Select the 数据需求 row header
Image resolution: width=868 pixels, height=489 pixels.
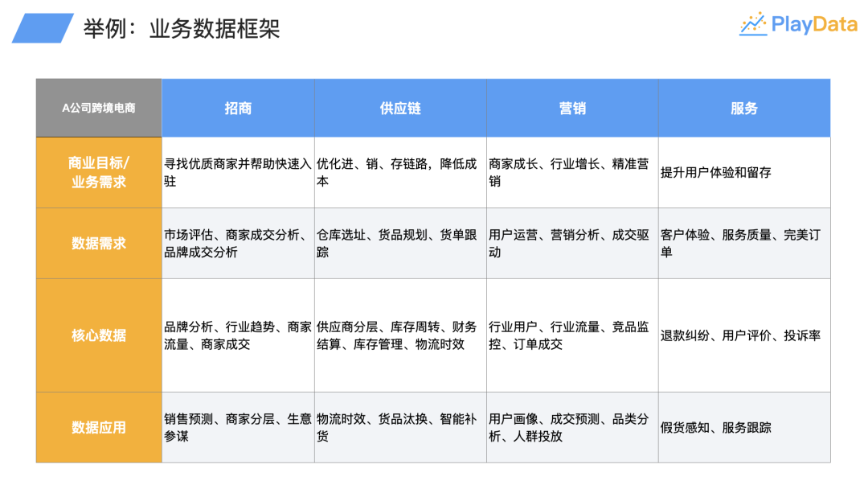99,243
